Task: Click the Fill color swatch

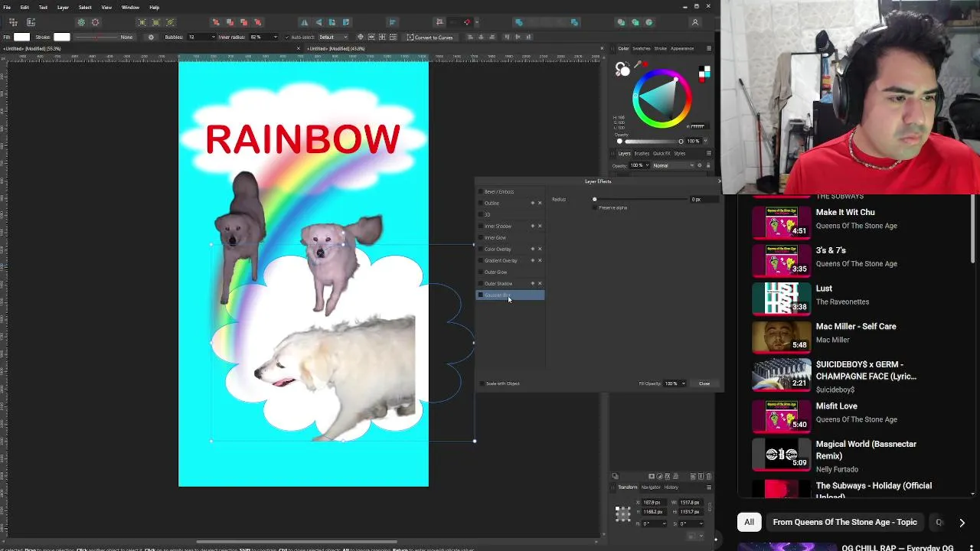Action: [22, 37]
